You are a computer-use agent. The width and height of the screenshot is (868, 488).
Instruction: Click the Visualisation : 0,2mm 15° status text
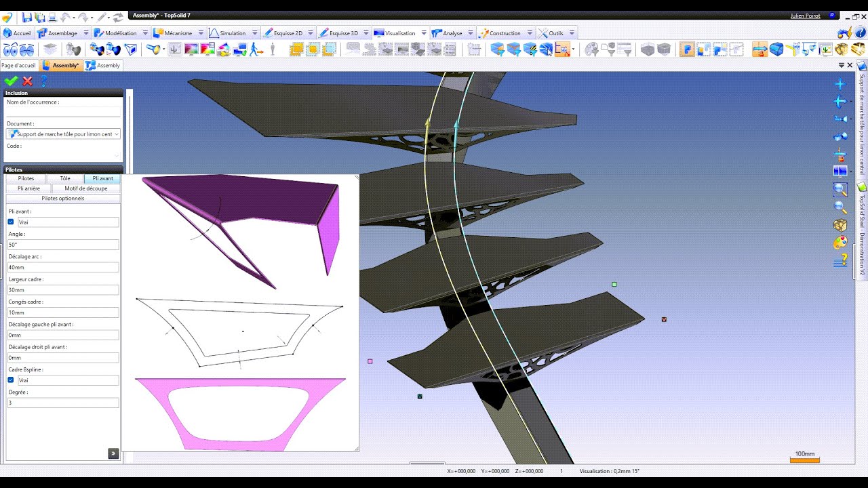click(609, 471)
